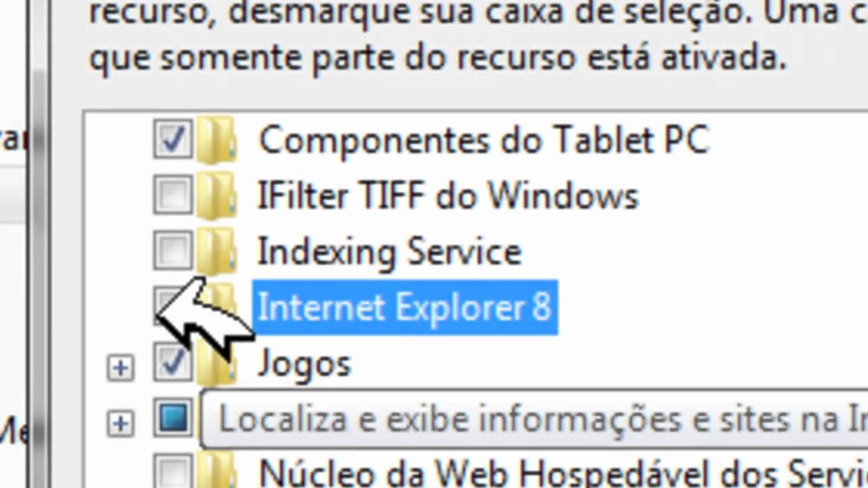Uncheck the Jogos checkbox
This screenshot has height=488, width=868.
coord(173,364)
